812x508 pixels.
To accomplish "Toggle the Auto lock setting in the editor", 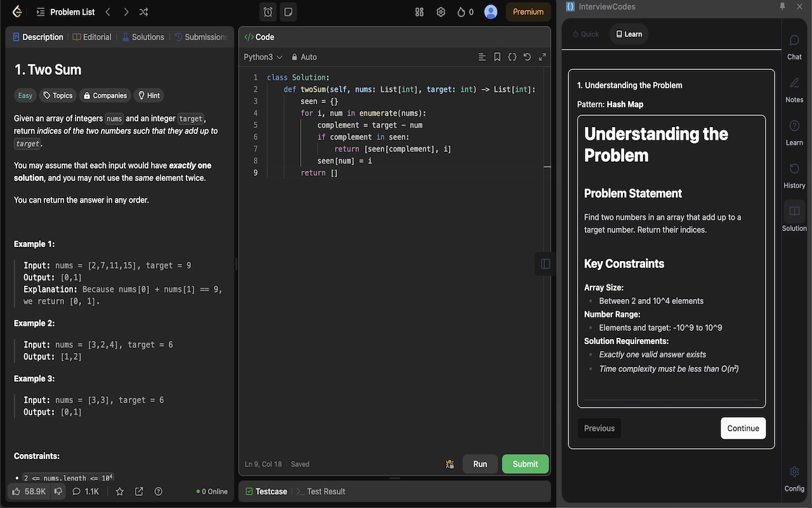I will (304, 57).
